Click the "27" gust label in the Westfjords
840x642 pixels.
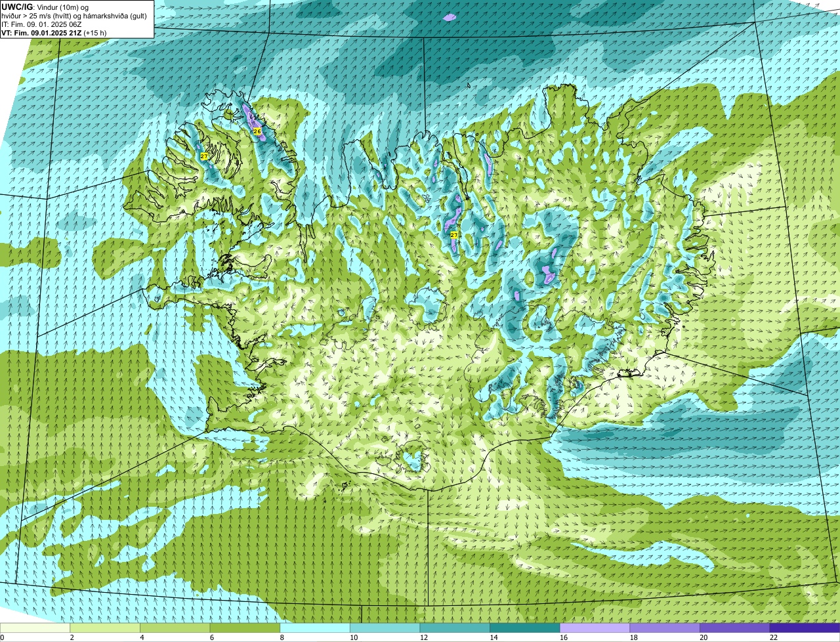(x=204, y=156)
